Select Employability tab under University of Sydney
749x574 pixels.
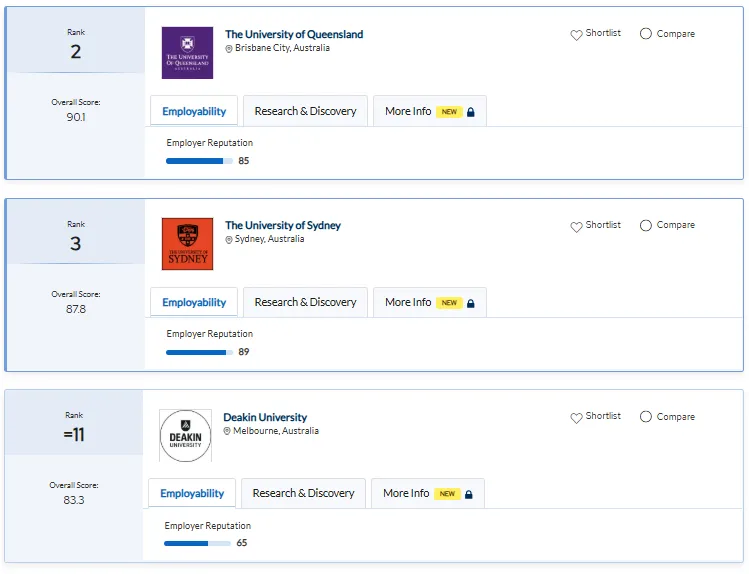coord(194,302)
